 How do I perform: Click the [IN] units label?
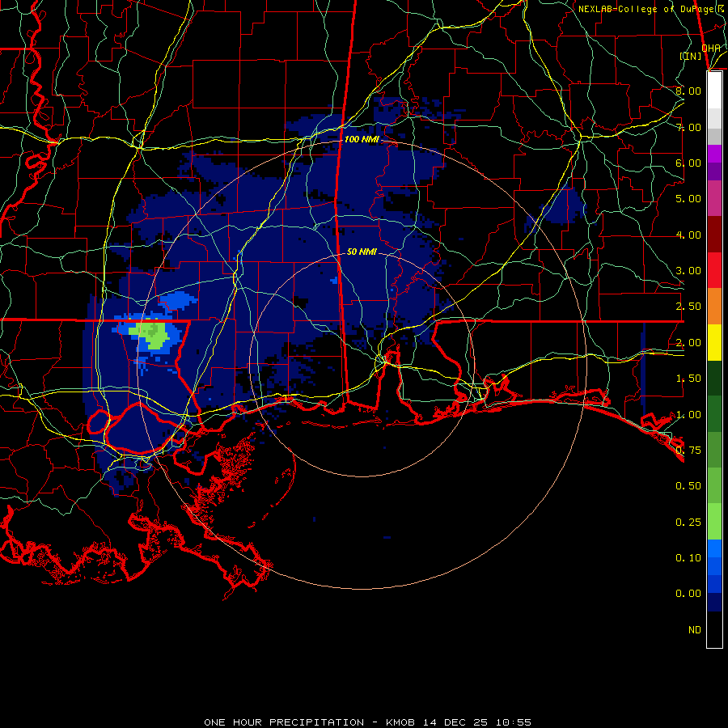pyautogui.click(x=691, y=56)
